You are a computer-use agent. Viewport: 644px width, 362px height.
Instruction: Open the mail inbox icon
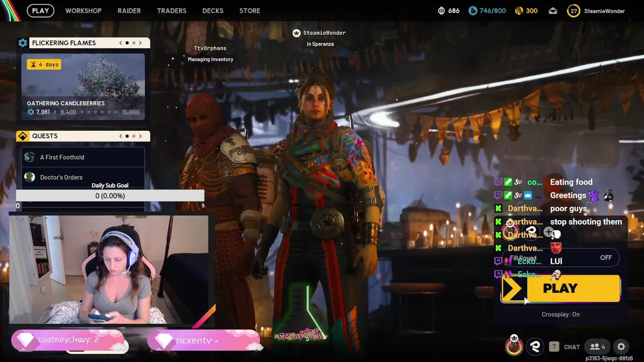(x=553, y=11)
